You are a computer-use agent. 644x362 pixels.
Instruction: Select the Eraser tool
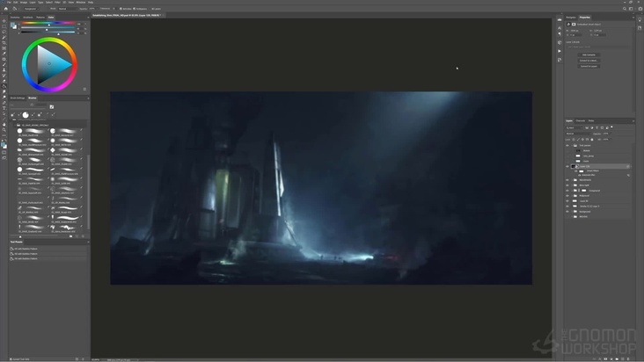[x=4, y=81]
